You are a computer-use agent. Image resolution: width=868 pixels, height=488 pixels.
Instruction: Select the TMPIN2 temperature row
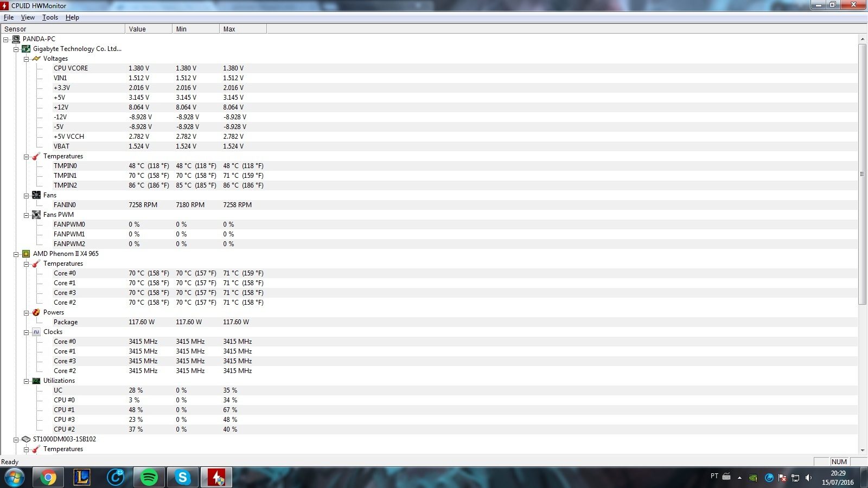pyautogui.click(x=429, y=185)
